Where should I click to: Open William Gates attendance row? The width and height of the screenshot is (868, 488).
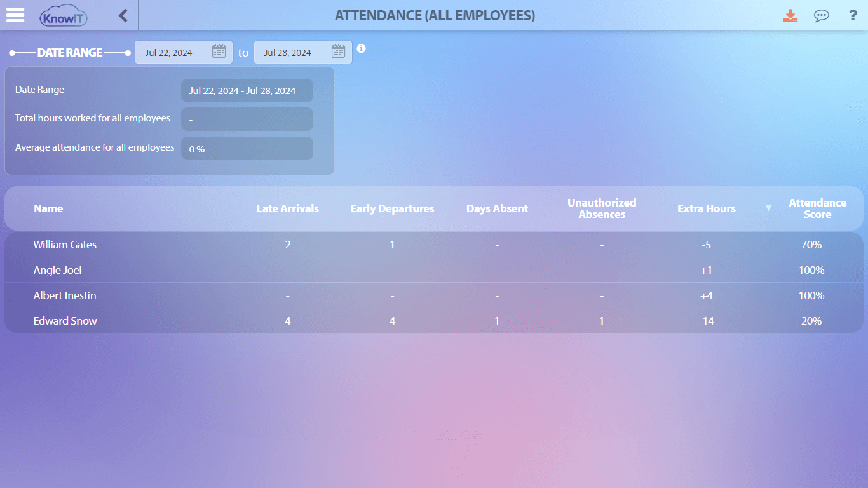pos(434,245)
